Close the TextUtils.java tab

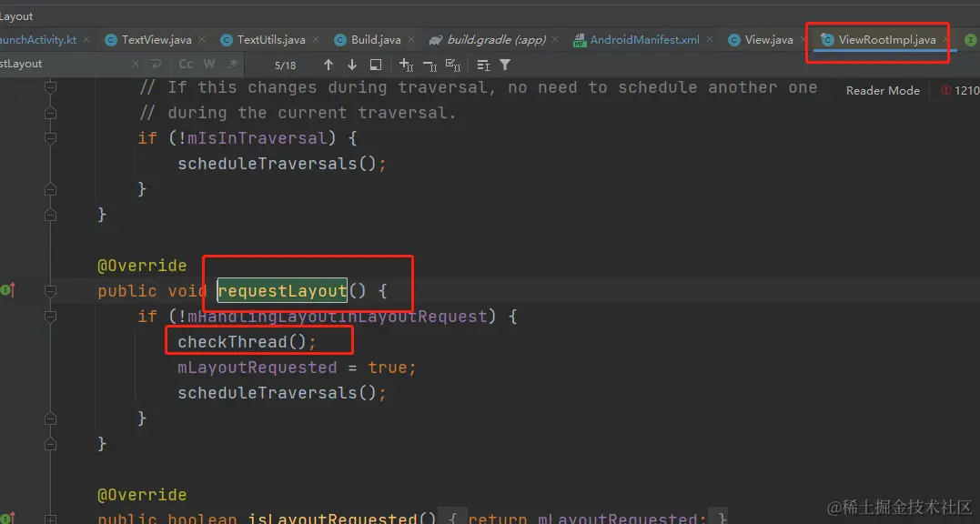click(x=316, y=39)
